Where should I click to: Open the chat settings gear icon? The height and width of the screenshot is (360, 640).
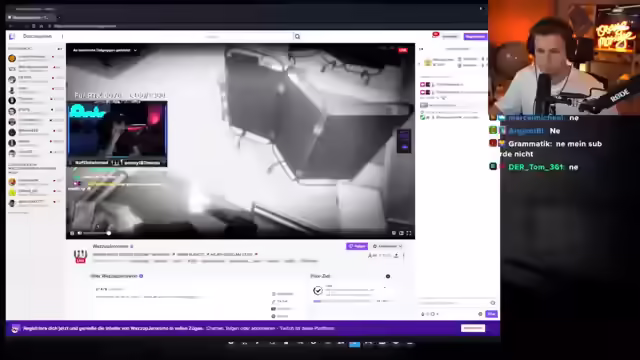point(480,314)
